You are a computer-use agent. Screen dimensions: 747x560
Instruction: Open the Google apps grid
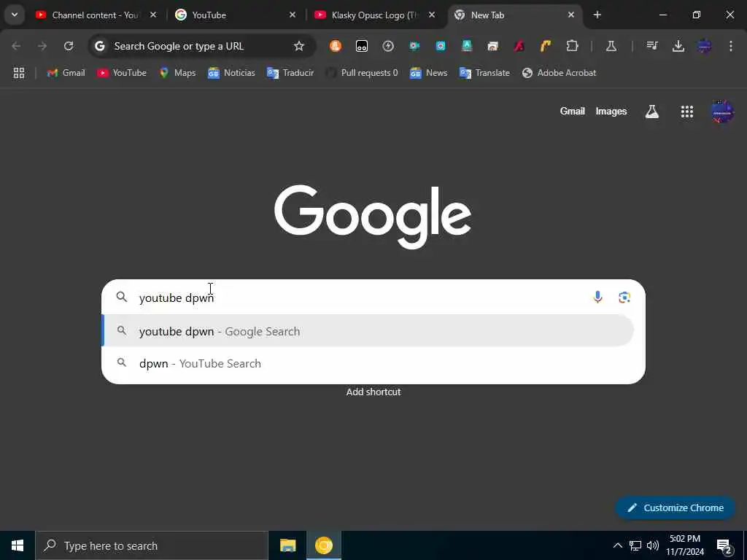coord(687,112)
